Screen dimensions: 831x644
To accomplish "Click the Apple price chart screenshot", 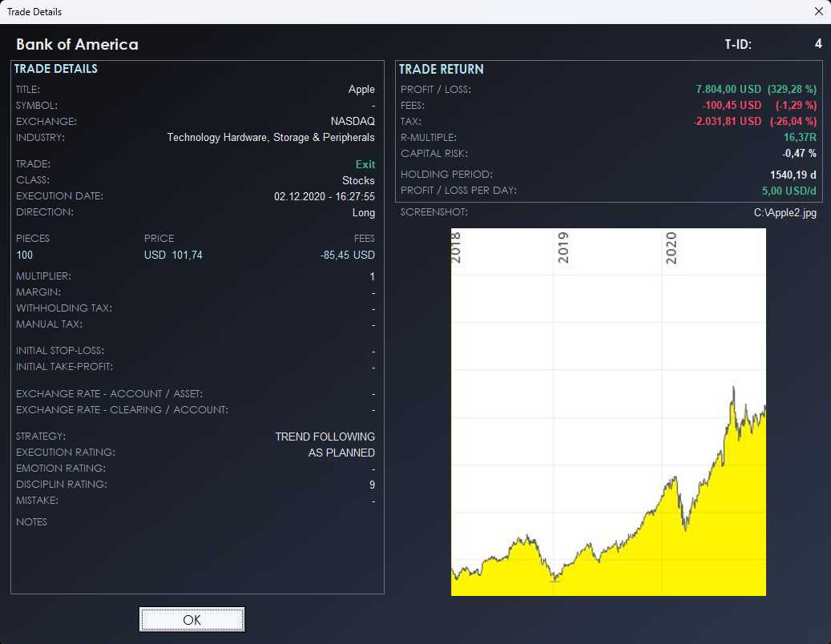I will (x=608, y=412).
